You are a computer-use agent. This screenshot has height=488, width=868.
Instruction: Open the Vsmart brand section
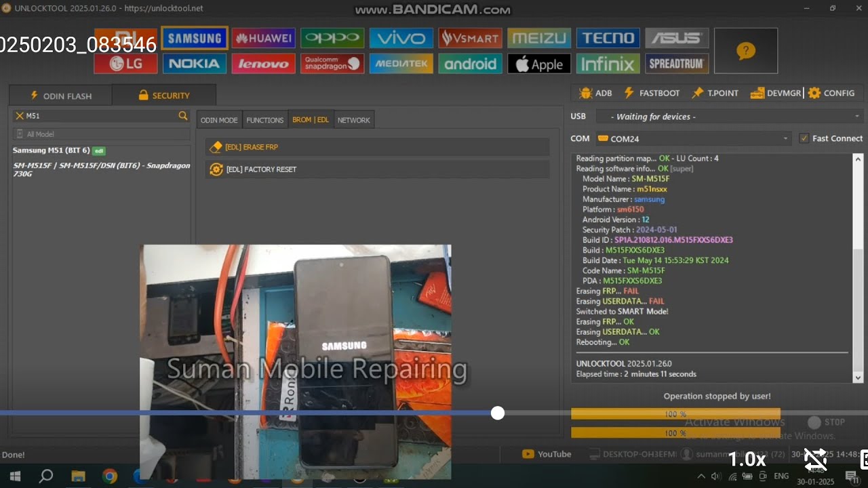click(x=470, y=38)
